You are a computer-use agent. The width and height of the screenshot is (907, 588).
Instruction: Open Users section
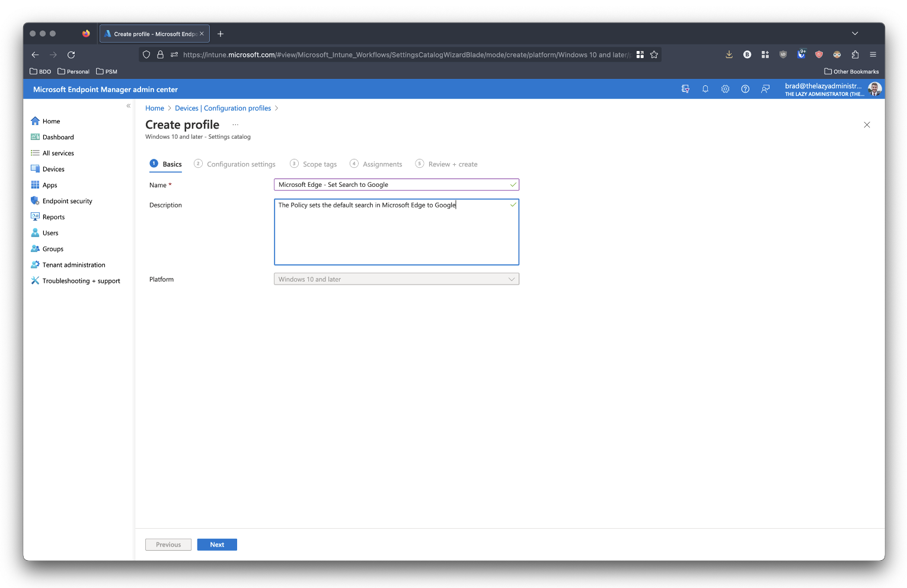click(x=44, y=233)
